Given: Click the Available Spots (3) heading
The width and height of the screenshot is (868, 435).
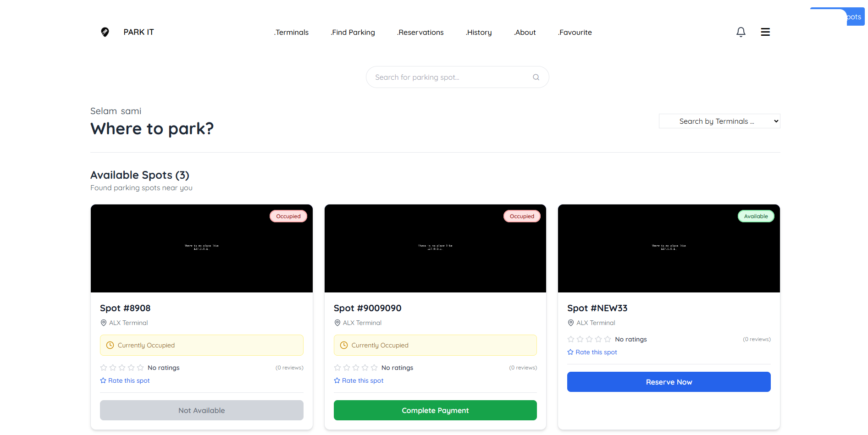Looking at the screenshot, I should coord(140,175).
